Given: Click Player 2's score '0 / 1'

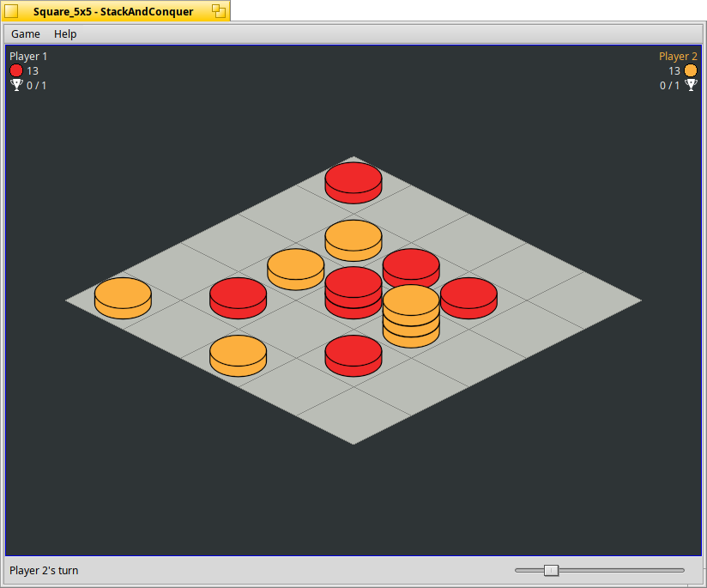Looking at the screenshot, I should 669,85.
